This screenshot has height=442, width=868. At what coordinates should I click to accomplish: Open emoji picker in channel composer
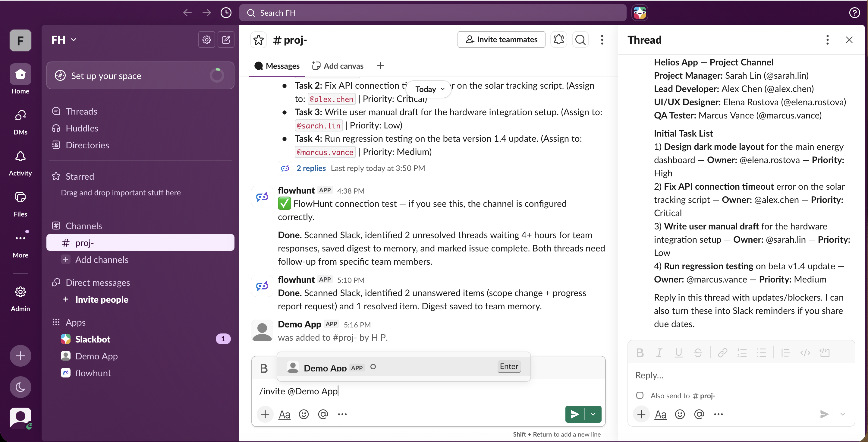(x=303, y=414)
